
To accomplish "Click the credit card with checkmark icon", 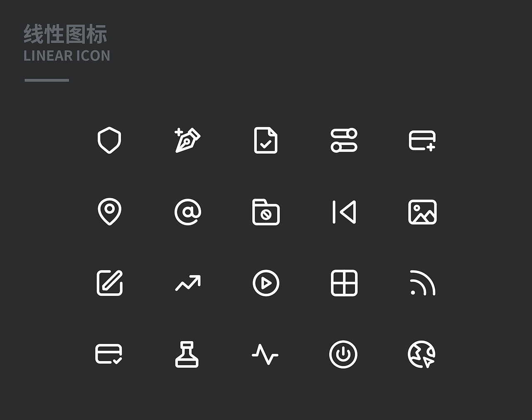I will pos(109,354).
